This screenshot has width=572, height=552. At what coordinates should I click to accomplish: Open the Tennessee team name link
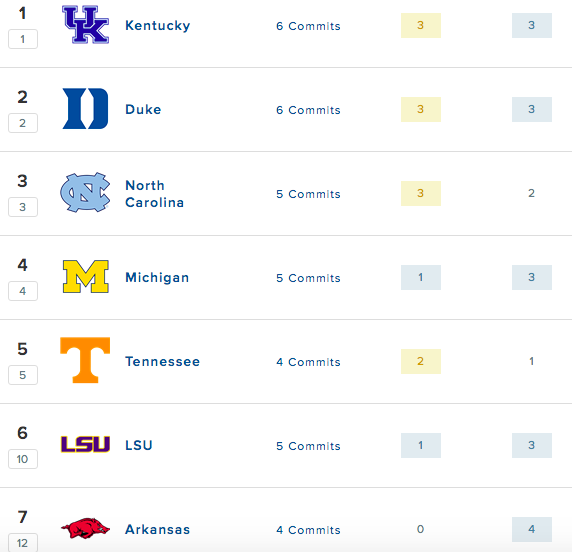pos(162,362)
